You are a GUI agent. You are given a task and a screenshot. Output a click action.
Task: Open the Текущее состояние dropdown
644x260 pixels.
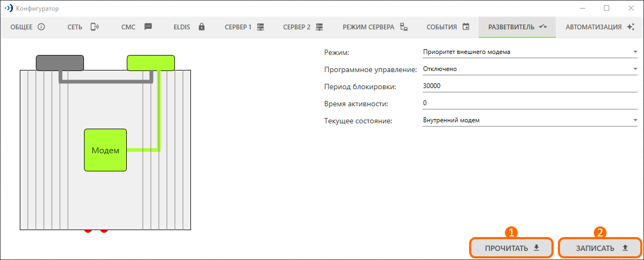coord(530,120)
